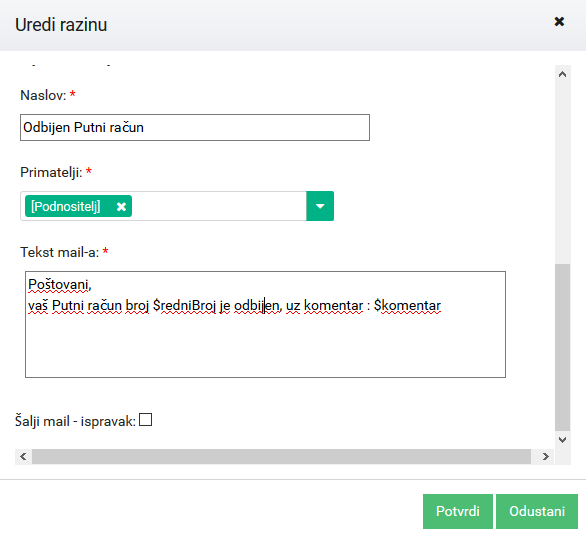Close the Uredi razinu dialog
Image resolution: width=586 pixels, height=539 pixels.
559,22
